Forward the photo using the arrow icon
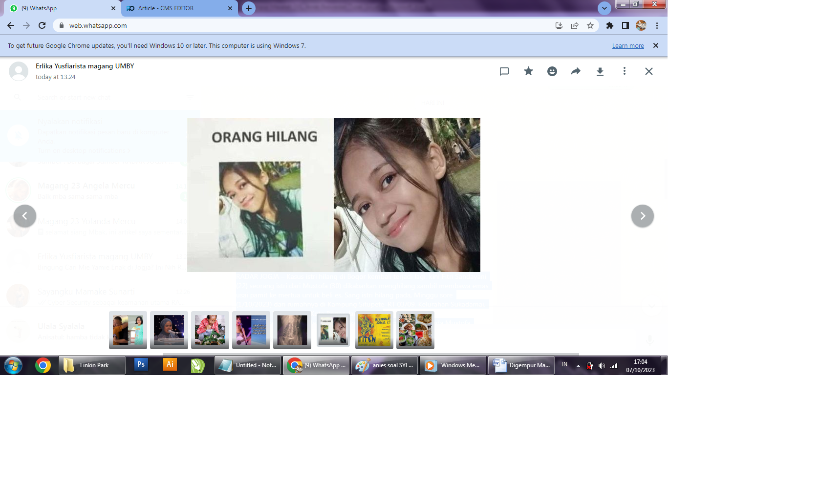Screen dimensions: 820x504 click(x=576, y=71)
